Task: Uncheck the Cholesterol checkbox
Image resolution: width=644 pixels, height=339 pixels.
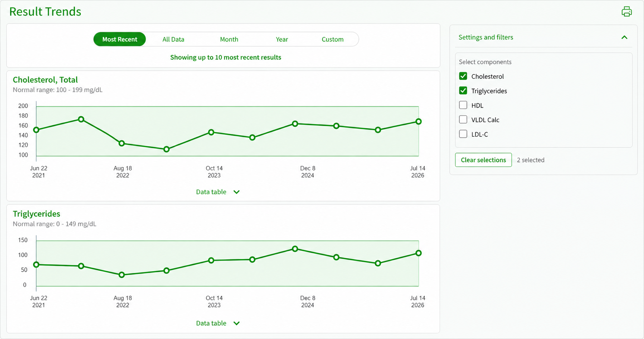Action: (463, 76)
